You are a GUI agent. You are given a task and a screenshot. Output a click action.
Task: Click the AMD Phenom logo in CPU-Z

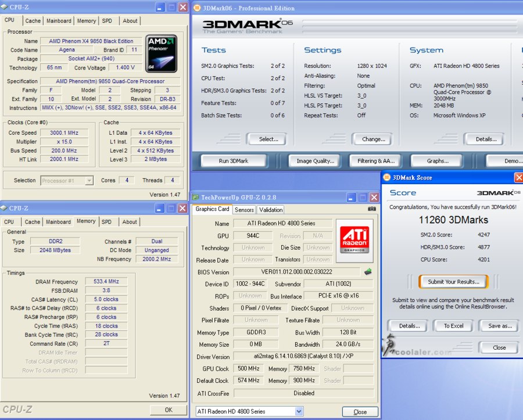point(162,53)
